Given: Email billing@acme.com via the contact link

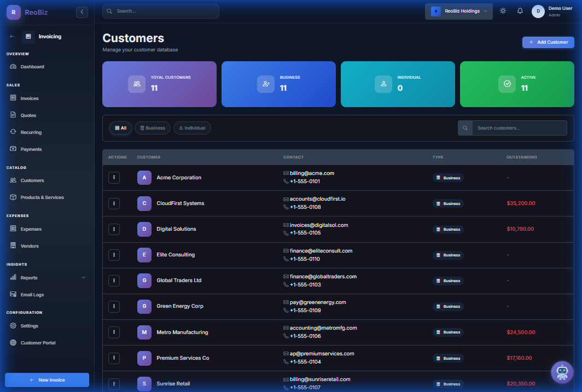Looking at the screenshot, I should 313,173.
